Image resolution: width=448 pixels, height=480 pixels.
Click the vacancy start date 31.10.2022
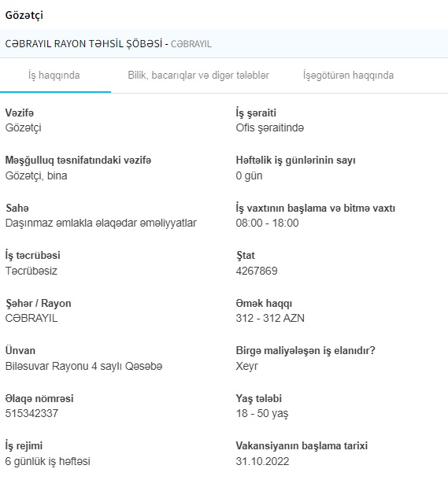(262, 461)
